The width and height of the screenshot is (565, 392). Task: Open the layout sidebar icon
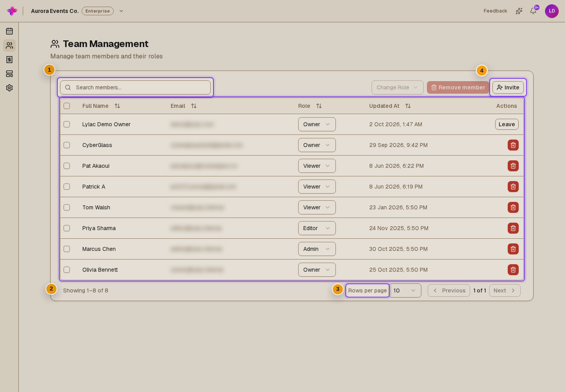click(9, 74)
